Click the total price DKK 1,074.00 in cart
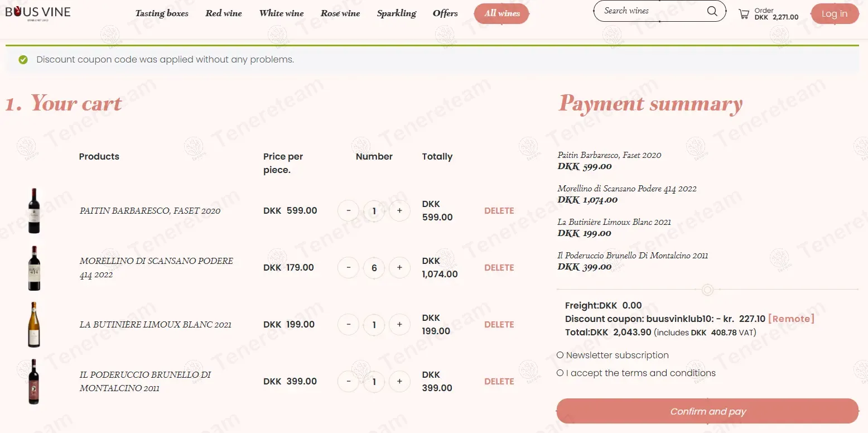The width and height of the screenshot is (868, 433). coord(440,268)
